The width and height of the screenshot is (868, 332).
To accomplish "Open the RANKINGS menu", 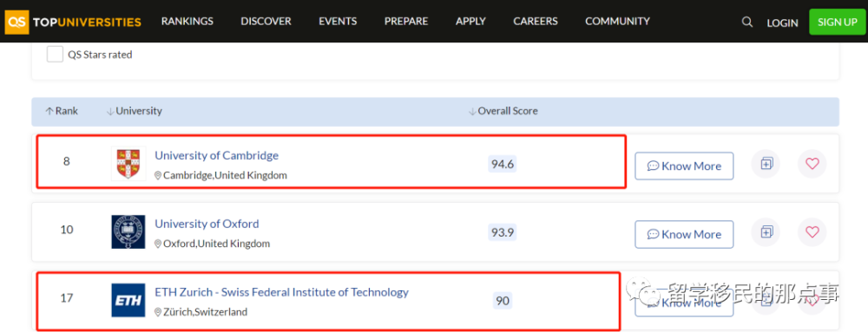I will point(187,21).
